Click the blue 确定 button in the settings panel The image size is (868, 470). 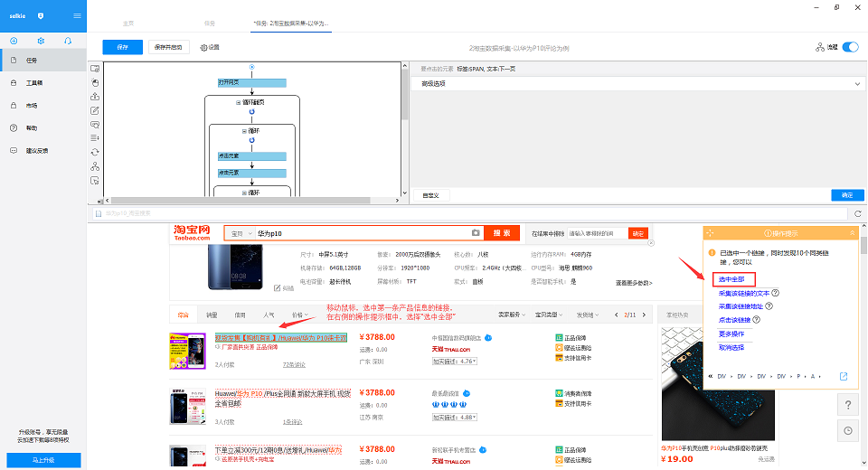(x=847, y=195)
